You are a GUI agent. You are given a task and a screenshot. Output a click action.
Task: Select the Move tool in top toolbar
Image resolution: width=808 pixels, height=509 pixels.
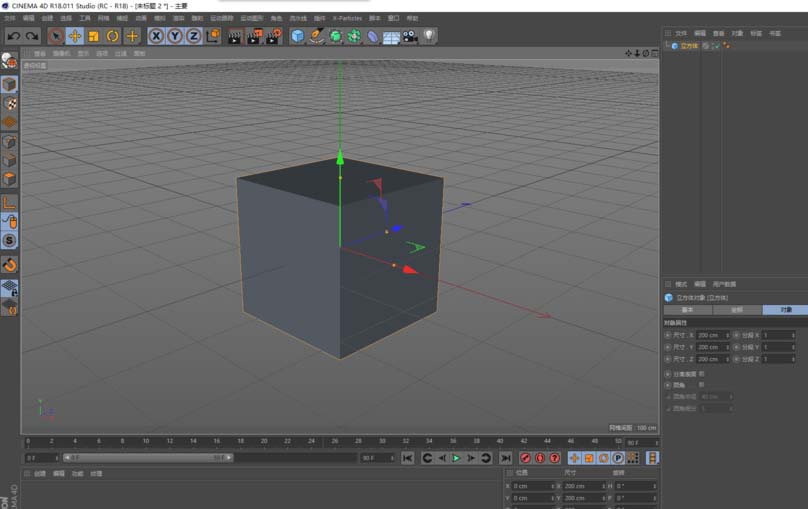[74, 36]
